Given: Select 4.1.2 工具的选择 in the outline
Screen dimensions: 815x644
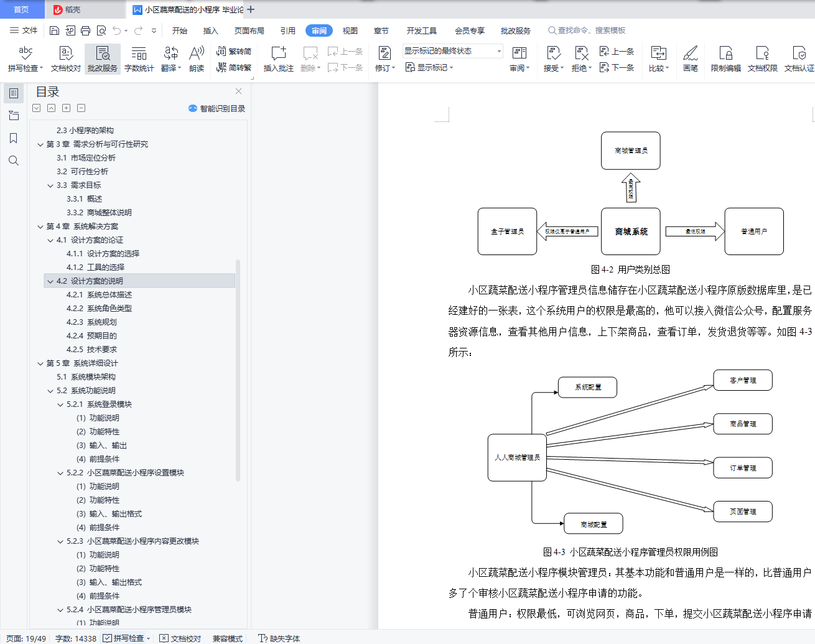Looking at the screenshot, I should click(x=95, y=268).
